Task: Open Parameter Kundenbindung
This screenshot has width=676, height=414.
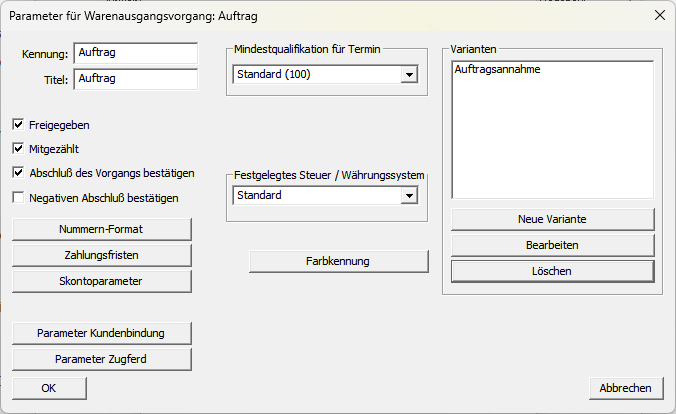Action: (x=101, y=333)
